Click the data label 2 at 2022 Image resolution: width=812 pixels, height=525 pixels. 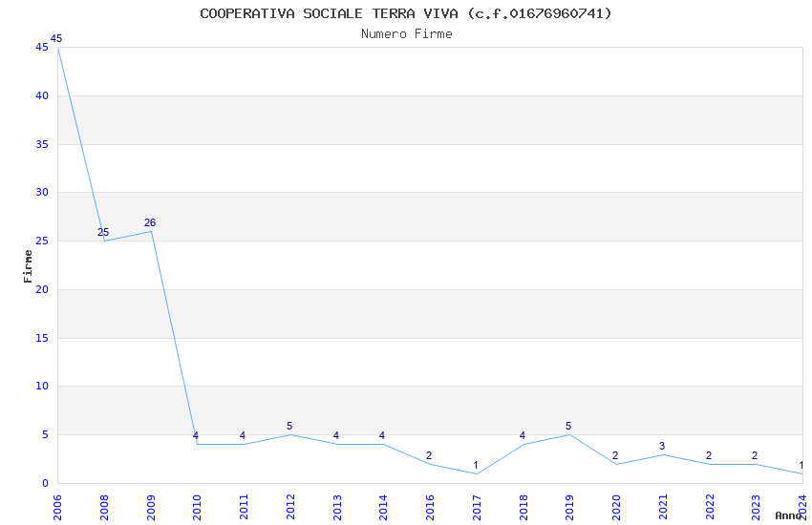point(709,455)
